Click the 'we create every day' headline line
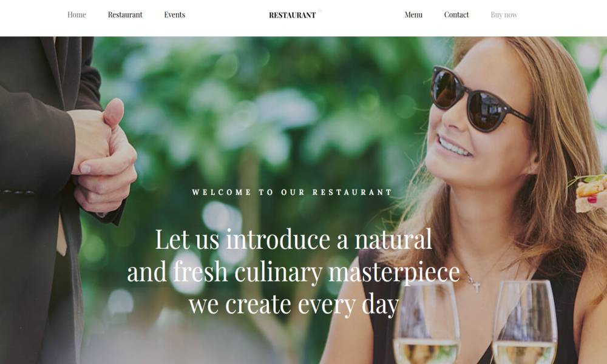 pyautogui.click(x=294, y=305)
